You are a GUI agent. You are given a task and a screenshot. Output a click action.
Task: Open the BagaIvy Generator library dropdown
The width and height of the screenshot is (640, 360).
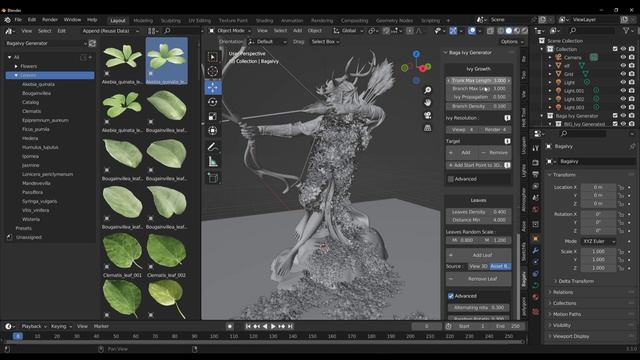(x=46, y=43)
